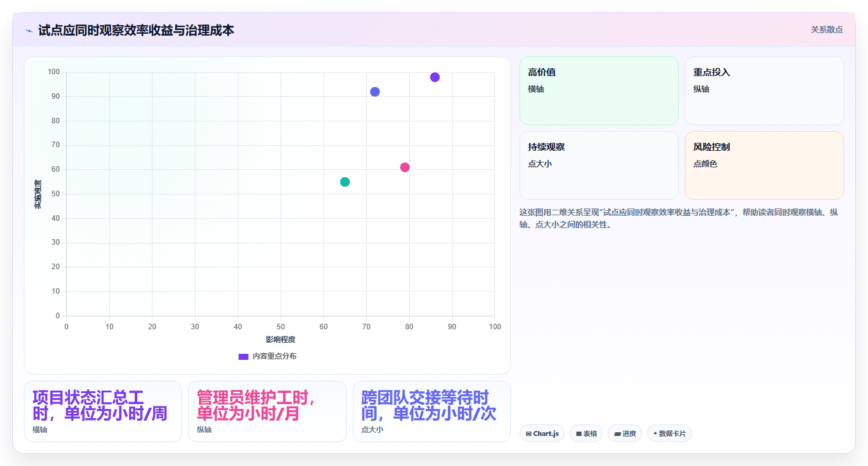Click the description paragraph starting 这张图用二维关系
The height and width of the screenshot is (466, 868).
click(679, 218)
